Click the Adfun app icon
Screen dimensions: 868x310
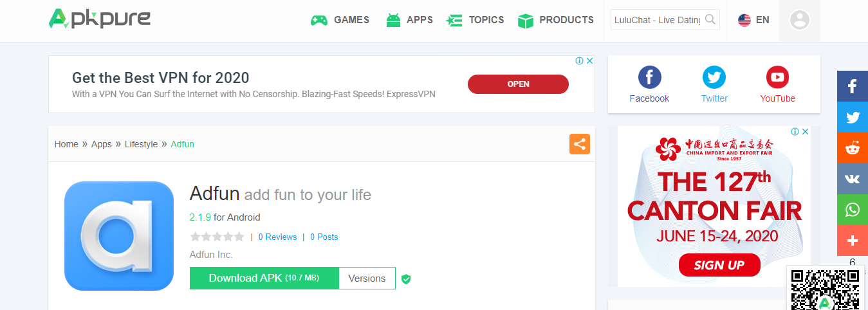point(119,236)
